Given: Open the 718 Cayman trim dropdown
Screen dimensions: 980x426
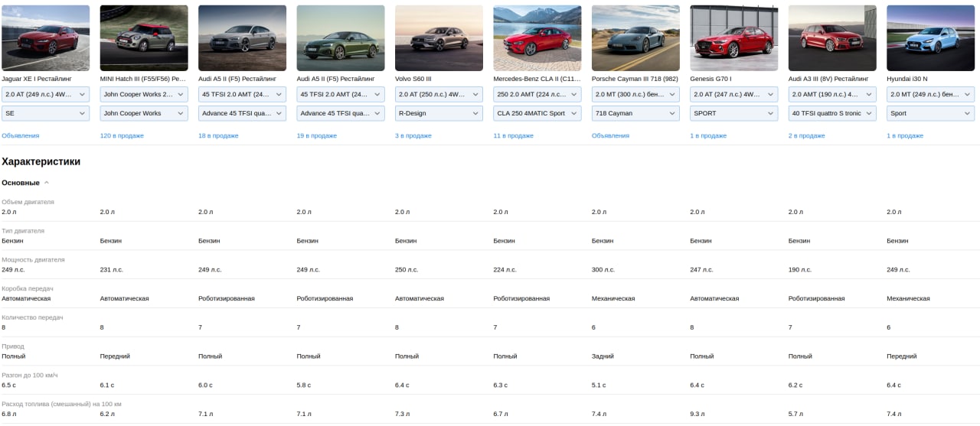Looking at the screenshot, I should click(x=635, y=113).
